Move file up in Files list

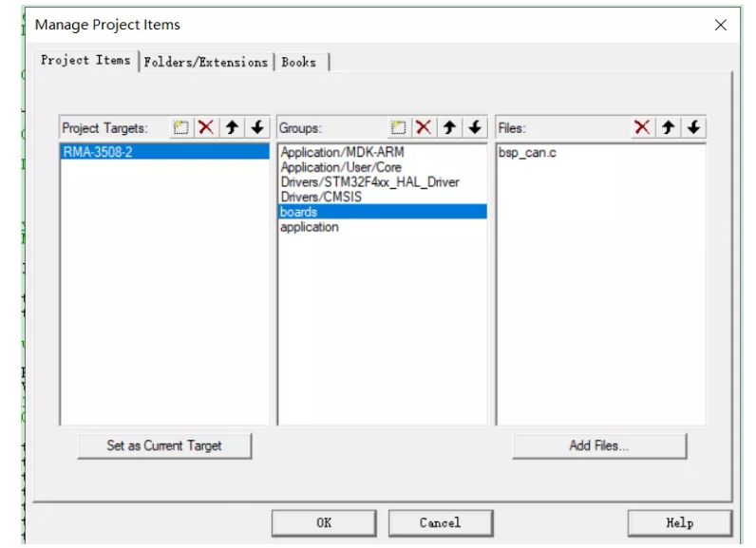pos(668,127)
